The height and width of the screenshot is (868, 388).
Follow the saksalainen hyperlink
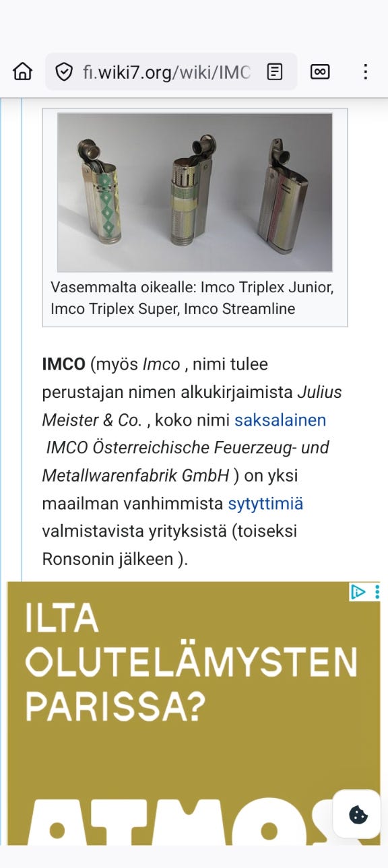(279, 420)
